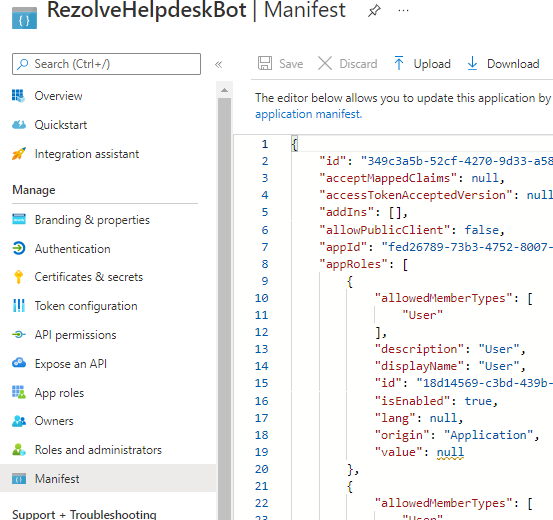Image resolution: width=553 pixels, height=520 pixels.
Task: Click the Discard X icon
Action: click(325, 64)
